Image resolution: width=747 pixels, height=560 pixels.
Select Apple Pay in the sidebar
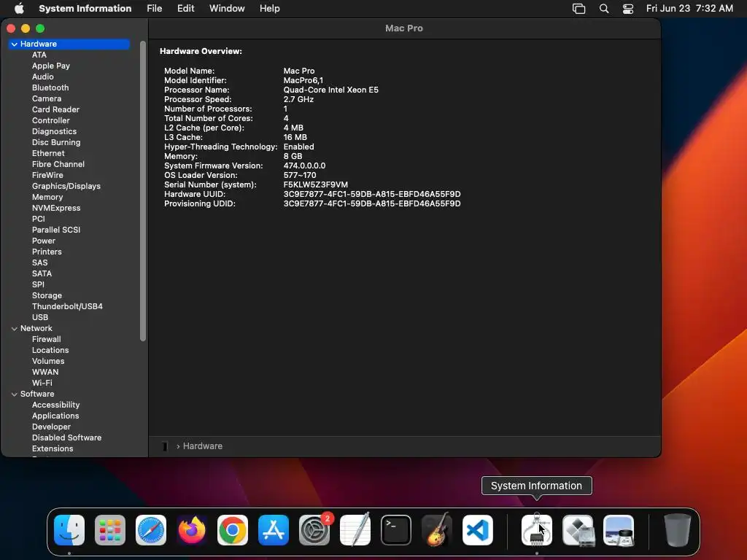pos(51,66)
